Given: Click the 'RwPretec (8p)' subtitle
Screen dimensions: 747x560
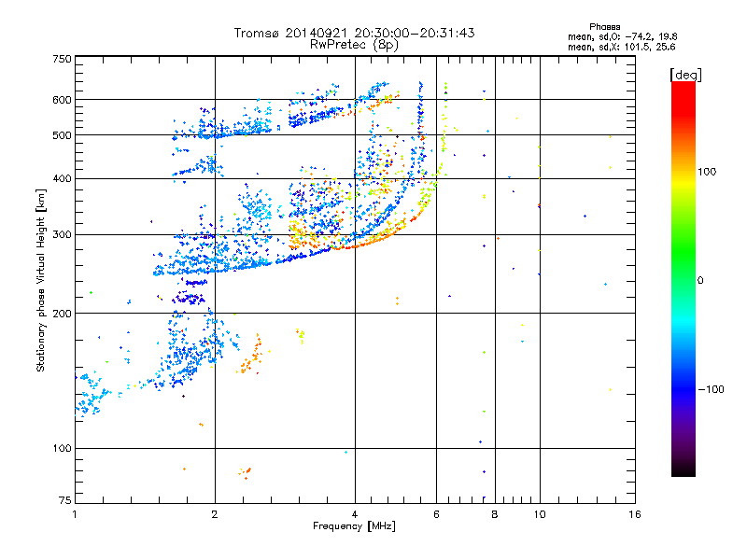Looking at the screenshot, I should [x=354, y=45].
